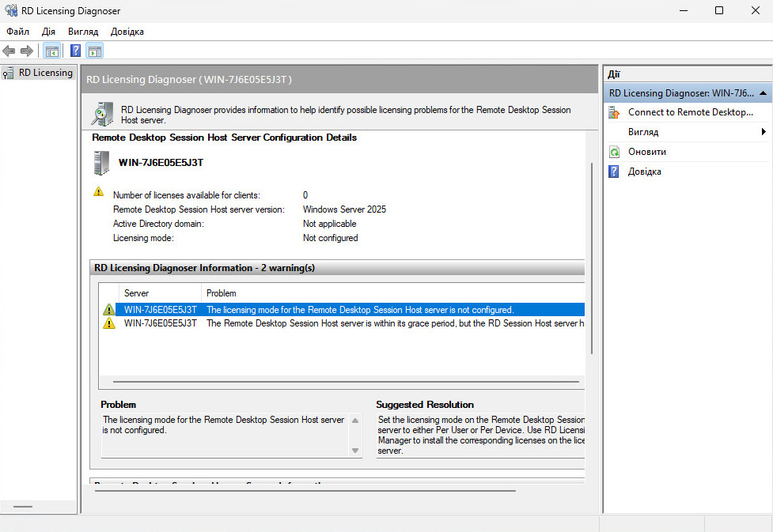Viewport: 773px width, 532px height.
Task: Open the Файл menu
Action: (17, 32)
